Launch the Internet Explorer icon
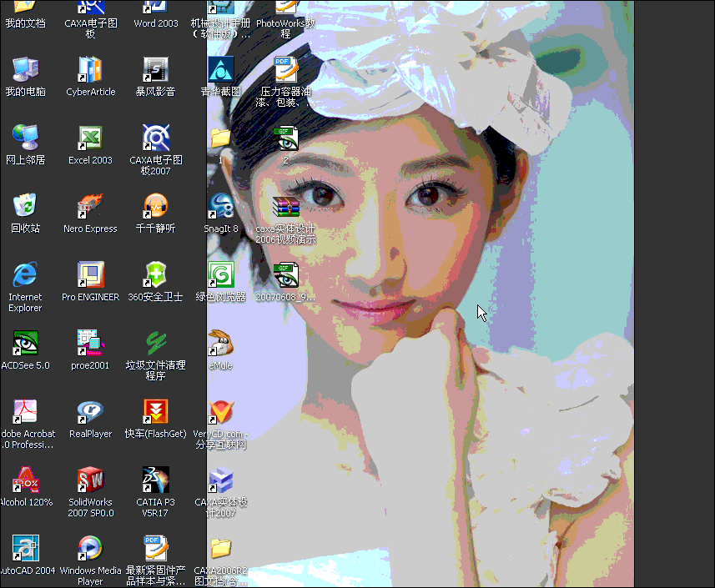This screenshot has height=588, width=715. [26, 274]
